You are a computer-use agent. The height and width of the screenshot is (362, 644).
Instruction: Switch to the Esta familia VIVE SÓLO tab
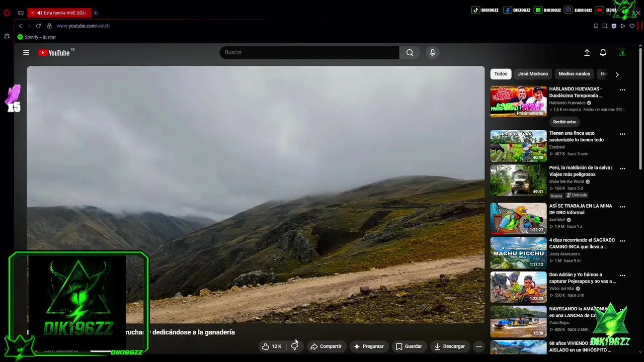pos(60,13)
